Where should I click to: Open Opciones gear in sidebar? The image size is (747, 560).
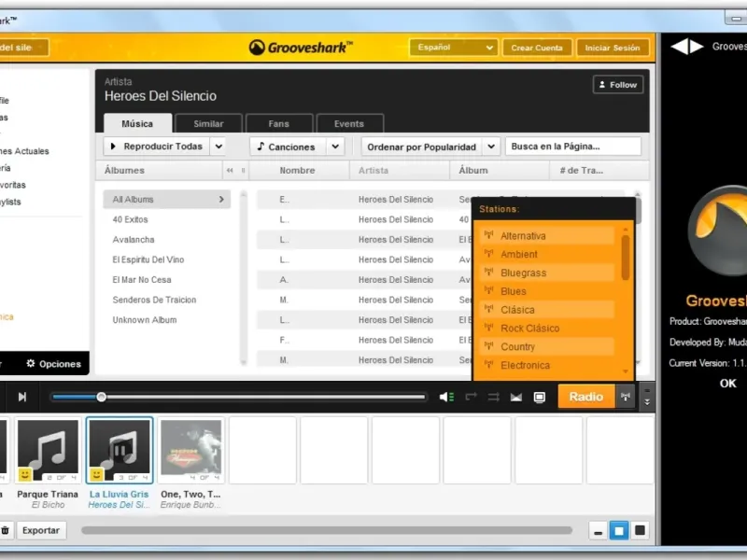(53, 364)
